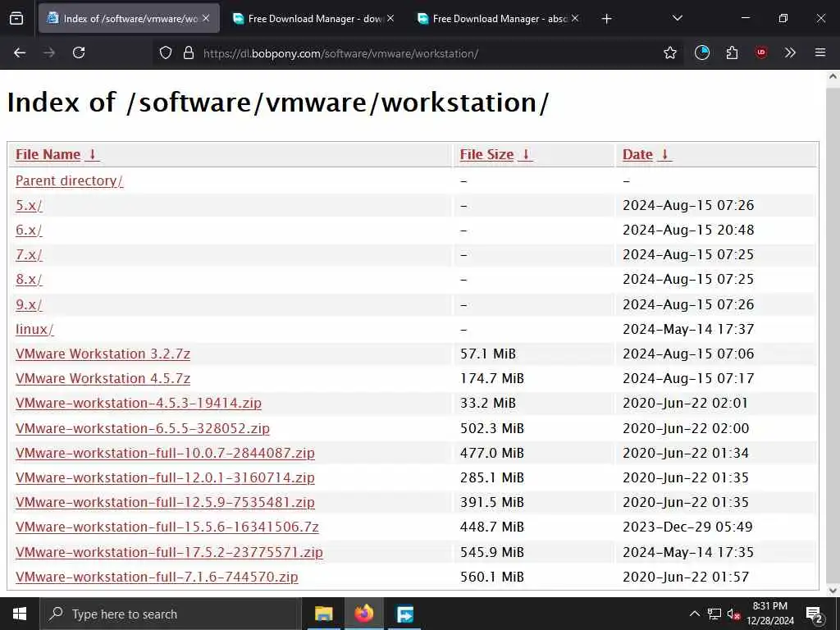Open the 7.x/ folder
Screen dimensions: 840x630
tap(29, 254)
